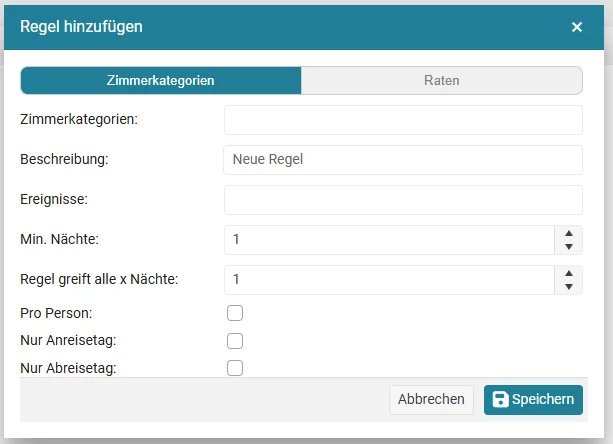Image resolution: width=613 pixels, height=444 pixels.
Task: Click the Min. Nächte number field
Action: click(389, 240)
